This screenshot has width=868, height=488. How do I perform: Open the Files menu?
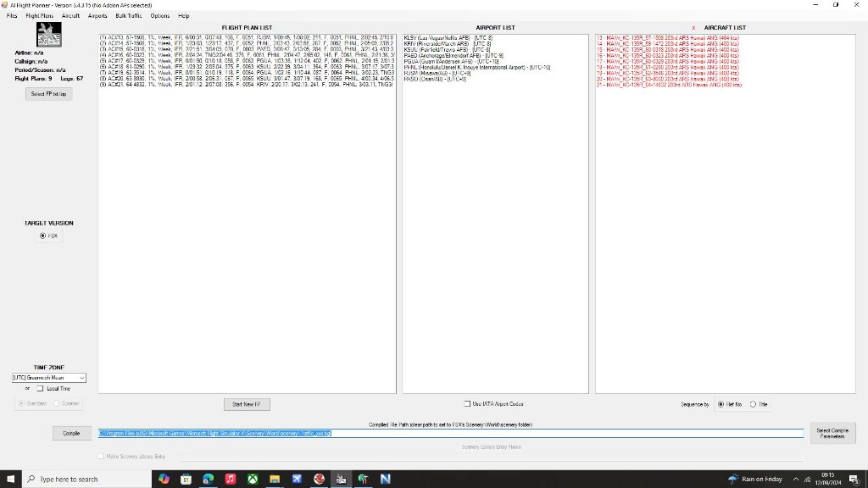pos(12,16)
